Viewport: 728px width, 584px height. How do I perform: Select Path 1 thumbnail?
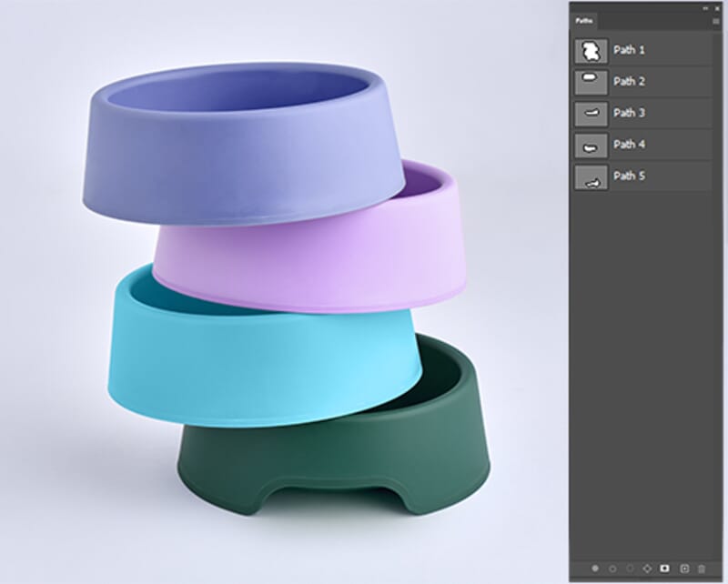click(x=591, y=51)
